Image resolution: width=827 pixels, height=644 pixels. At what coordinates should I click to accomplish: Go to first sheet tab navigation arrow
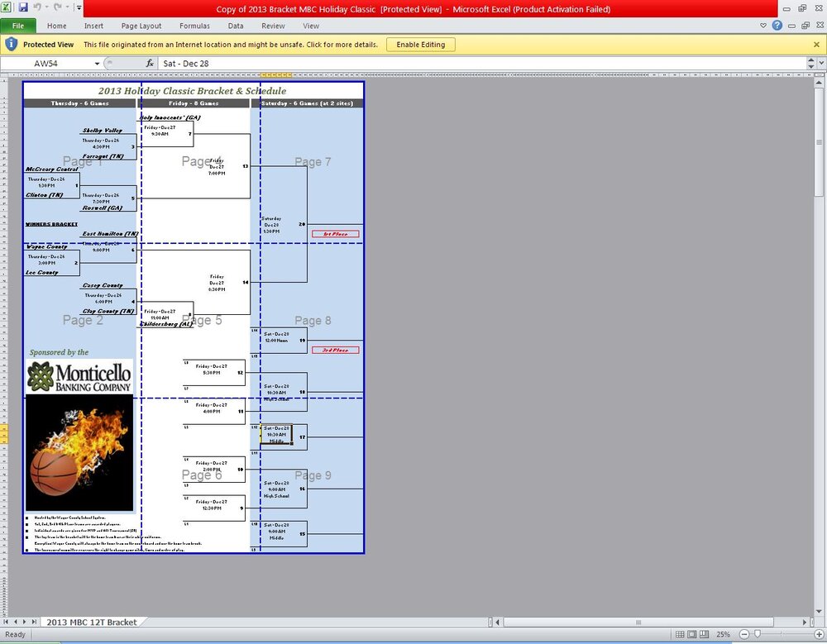point(7,622)
